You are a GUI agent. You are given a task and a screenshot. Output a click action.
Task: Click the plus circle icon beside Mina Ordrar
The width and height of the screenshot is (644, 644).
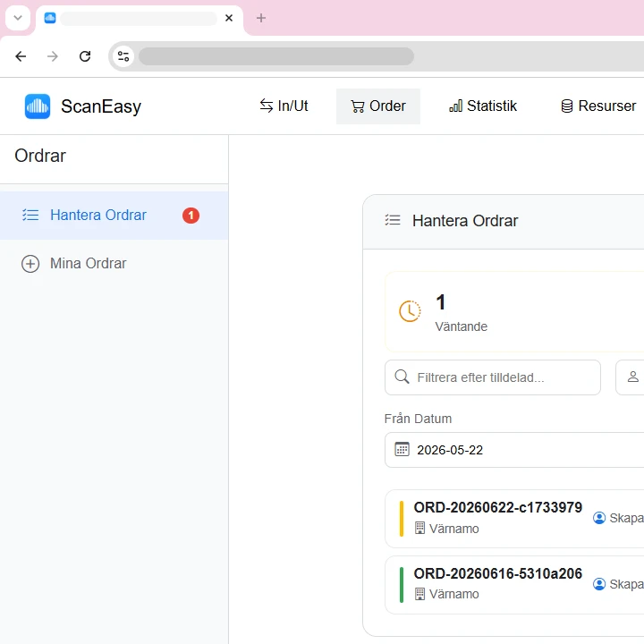pos(30,264)
